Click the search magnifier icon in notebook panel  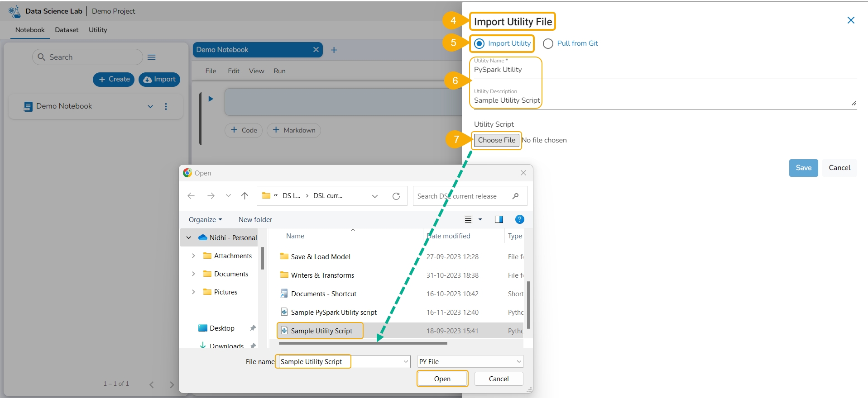[x=41, y=57]
